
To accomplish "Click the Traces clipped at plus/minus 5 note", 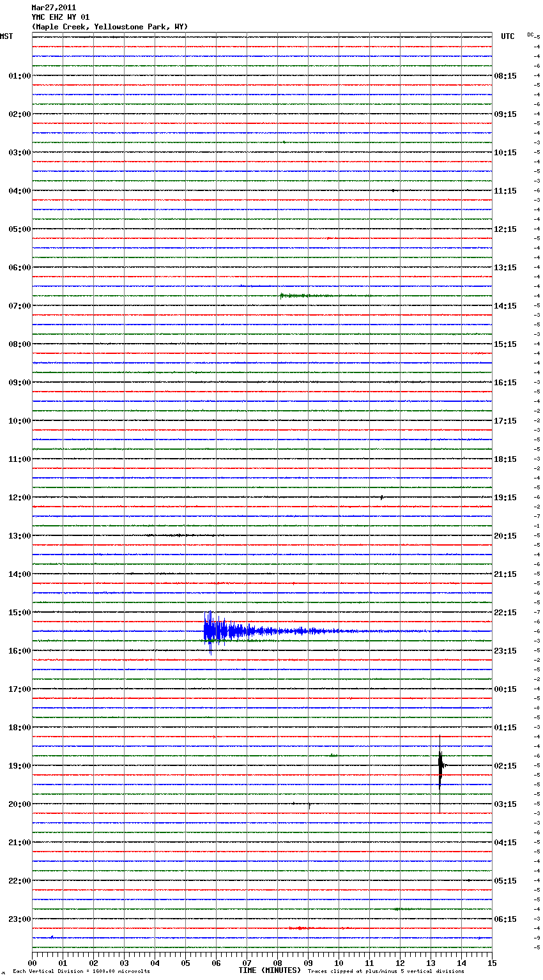I will [x=386, y=972].
